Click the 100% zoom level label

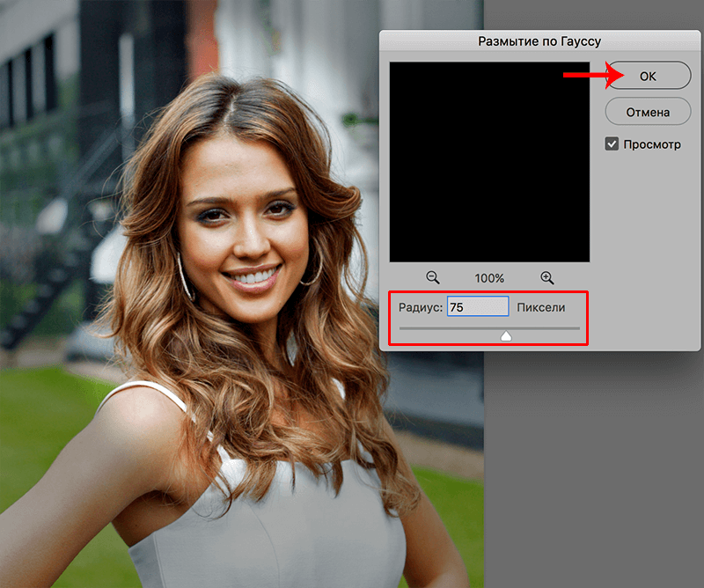(x=488, y=277)
